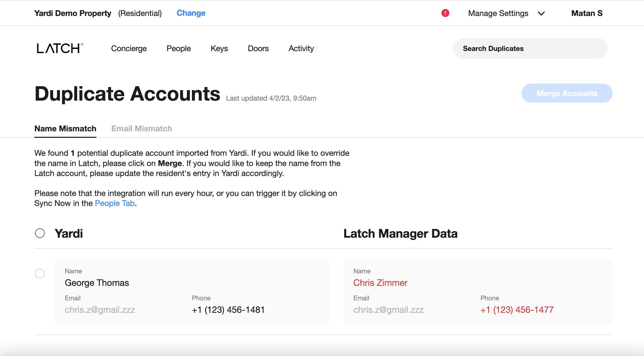
Task: Select the George Thomas duplicate radio button
Action: [x=40, y=274]
